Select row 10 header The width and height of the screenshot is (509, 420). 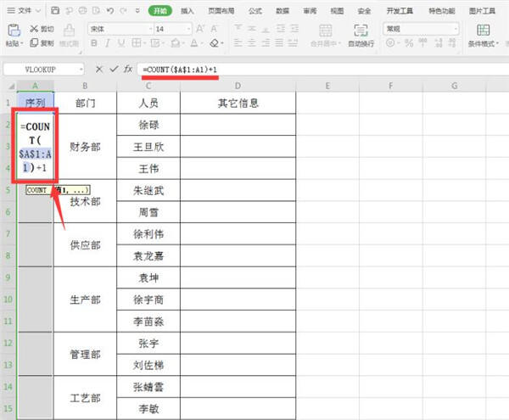tap(8, 300)
